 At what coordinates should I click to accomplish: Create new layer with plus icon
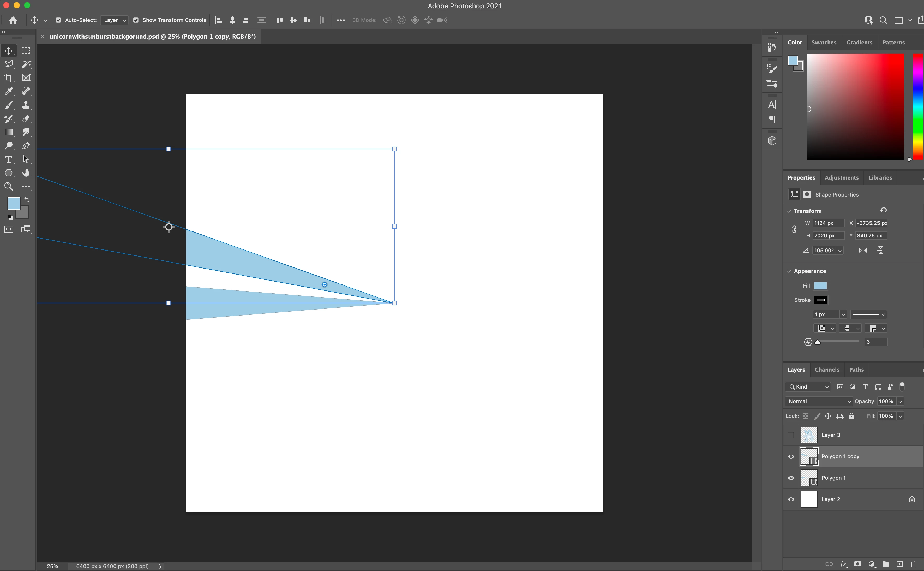click(899, 564)
